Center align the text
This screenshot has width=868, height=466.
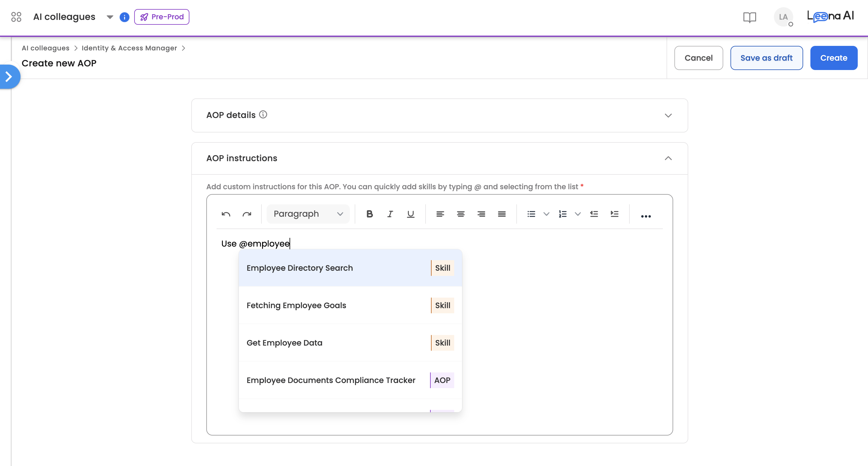[x=461, y=214]
